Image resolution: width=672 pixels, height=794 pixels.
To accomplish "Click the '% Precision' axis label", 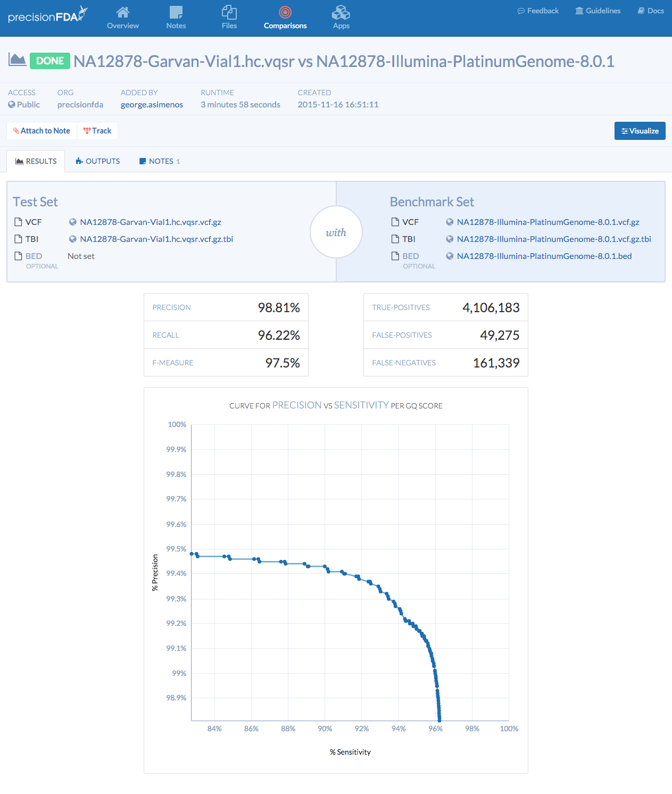I will click(x=155, y=573).
